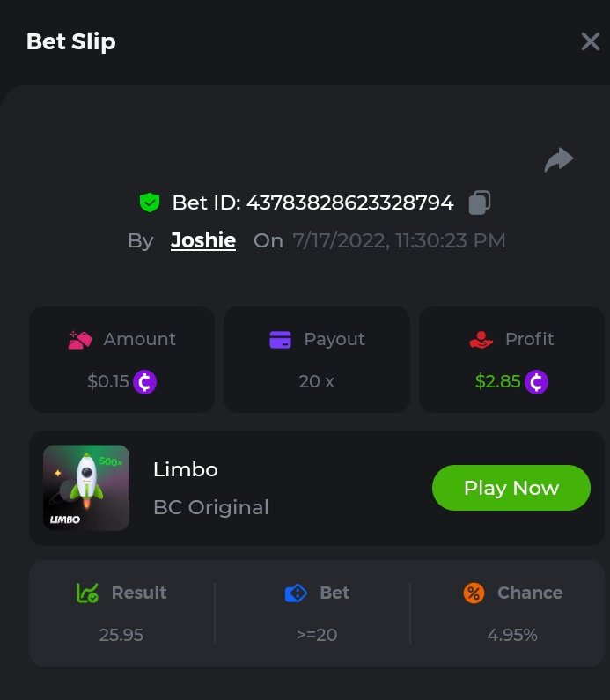The height and width of the screenshot is (700, 610).
Task: Close the Bet Slip dialog
Action: click(590, 41)
